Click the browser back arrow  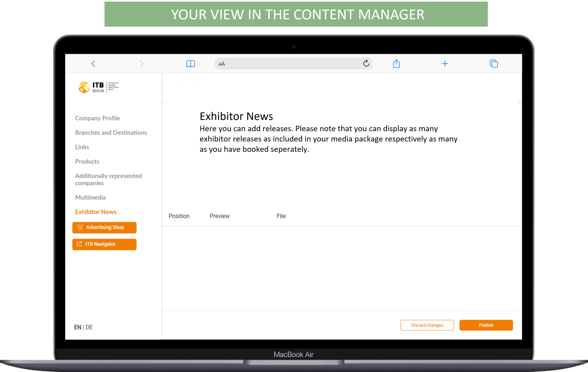tap(93, 64)
